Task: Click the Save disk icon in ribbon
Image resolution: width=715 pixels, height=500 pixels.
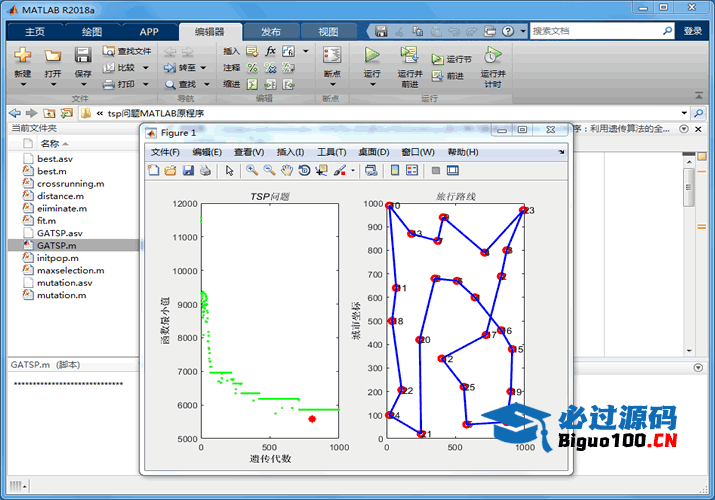Action: pos(83,55)
